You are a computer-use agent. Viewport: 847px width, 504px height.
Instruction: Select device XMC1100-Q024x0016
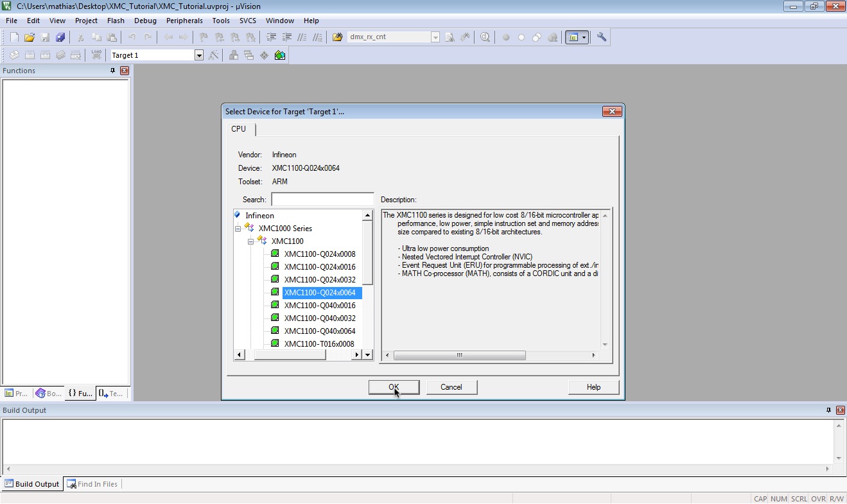pos(320,267)
